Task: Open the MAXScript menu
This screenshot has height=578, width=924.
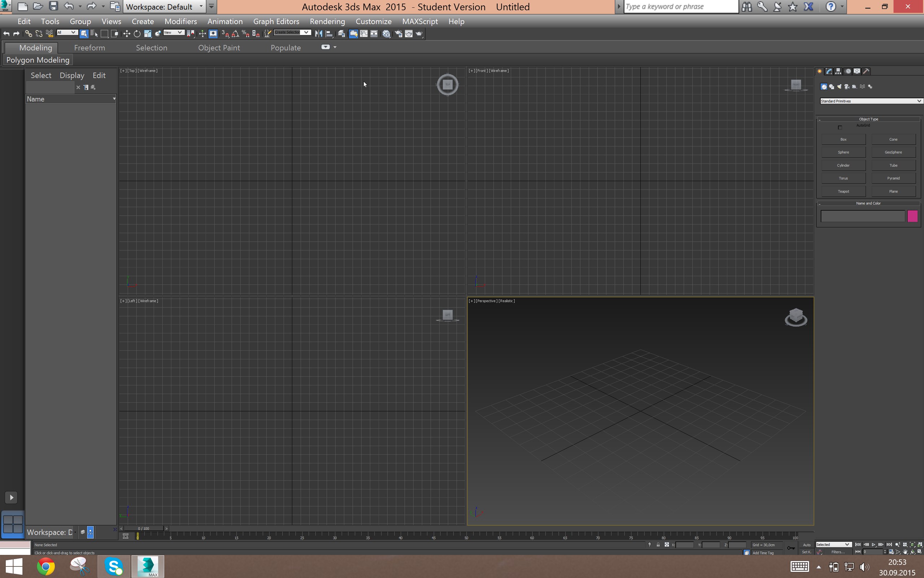Action: (420, 21)
